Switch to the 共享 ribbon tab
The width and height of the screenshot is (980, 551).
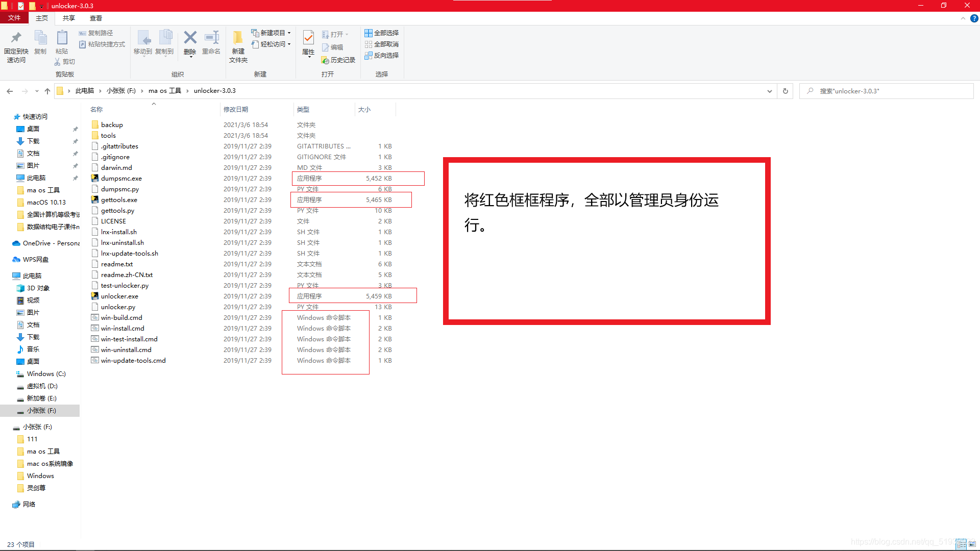click(x=68, y=18)
